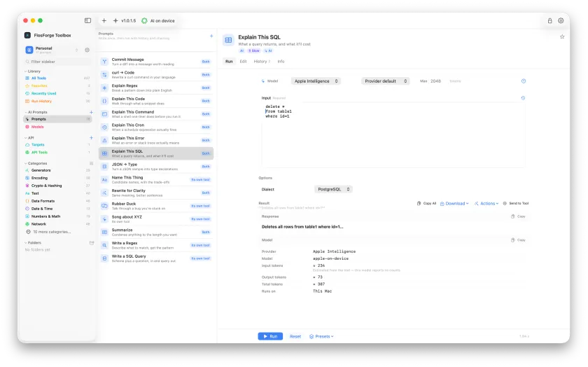Click the Filter sidebar field

(x=57, y=62)
